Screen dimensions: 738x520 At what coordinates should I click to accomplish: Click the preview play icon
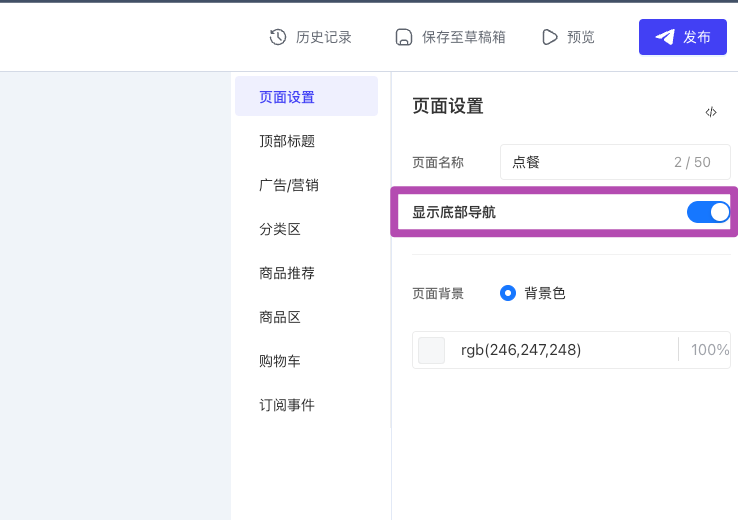tap(549, 37)
